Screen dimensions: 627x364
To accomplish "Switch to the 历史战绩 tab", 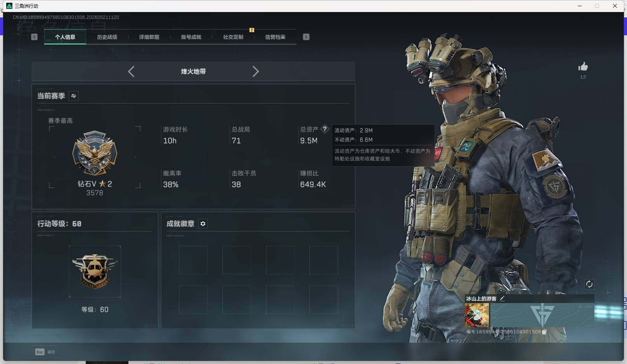I will [x=107, y=37].
